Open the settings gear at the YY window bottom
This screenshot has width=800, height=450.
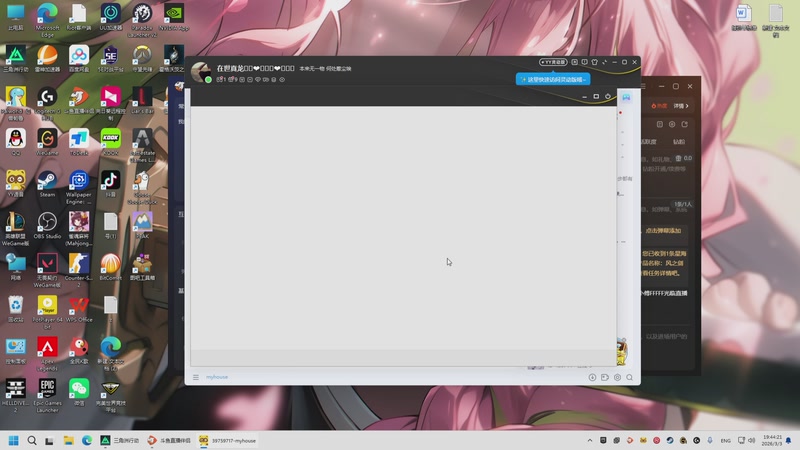tap(617, 378)
